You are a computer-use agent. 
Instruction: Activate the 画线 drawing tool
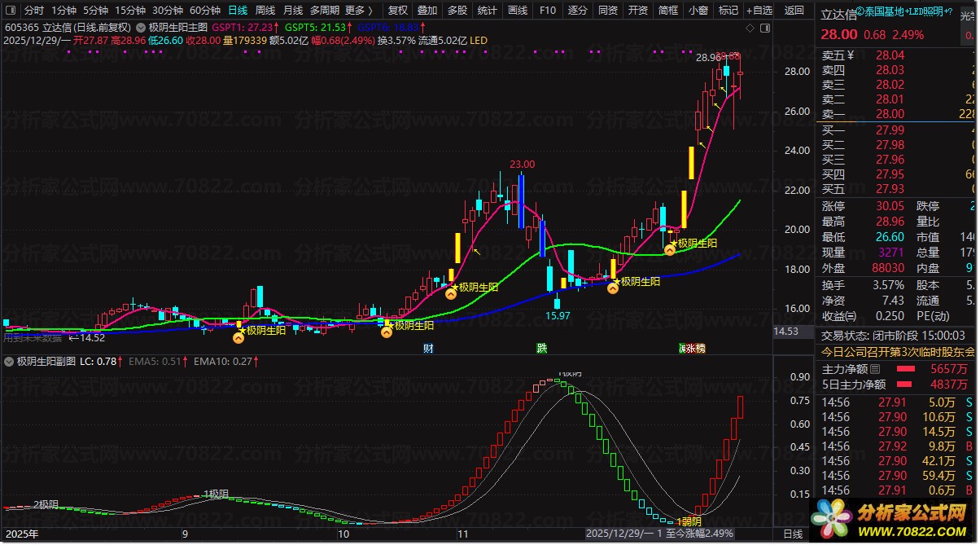(x=518, y=11)
